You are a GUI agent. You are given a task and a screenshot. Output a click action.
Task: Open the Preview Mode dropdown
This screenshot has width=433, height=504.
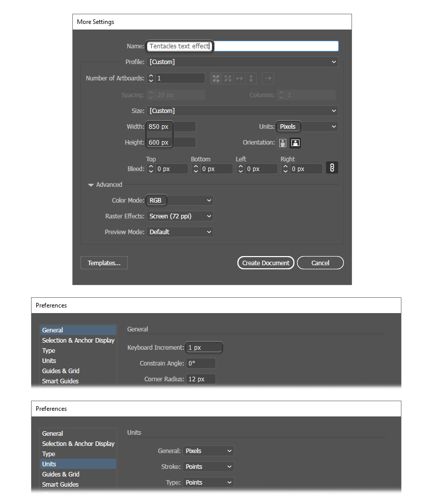point(179,232)
